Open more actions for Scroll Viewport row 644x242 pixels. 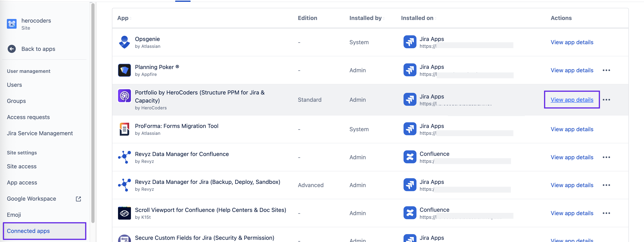click(x=606, y=213)
